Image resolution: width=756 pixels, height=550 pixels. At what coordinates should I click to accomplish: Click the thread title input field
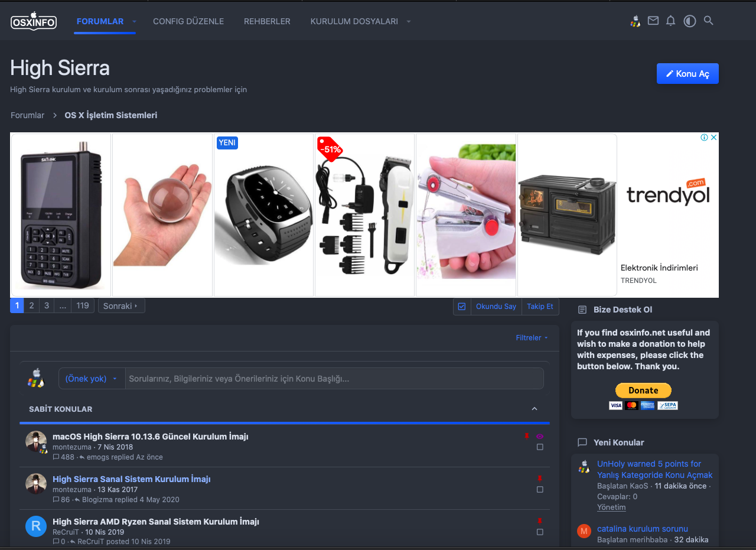[x=334, y=379]
